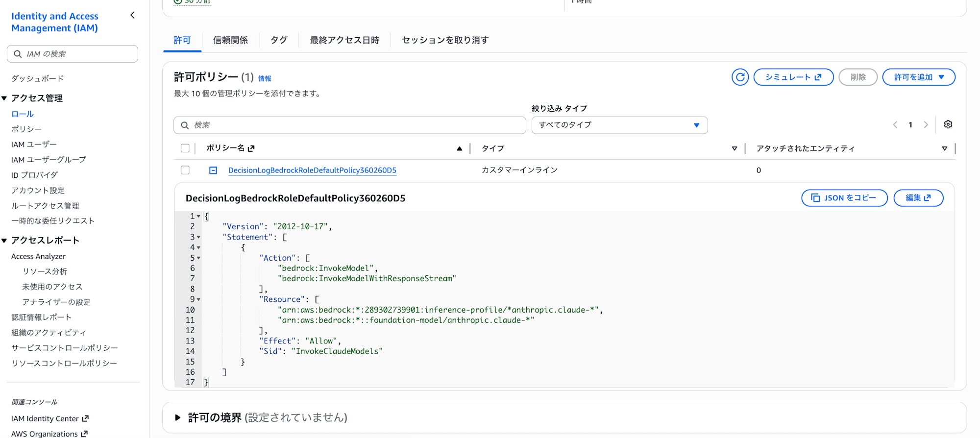Open the AWS Organizations link
The height and width of the screenshot is (438, 980).
click(49, 434)
